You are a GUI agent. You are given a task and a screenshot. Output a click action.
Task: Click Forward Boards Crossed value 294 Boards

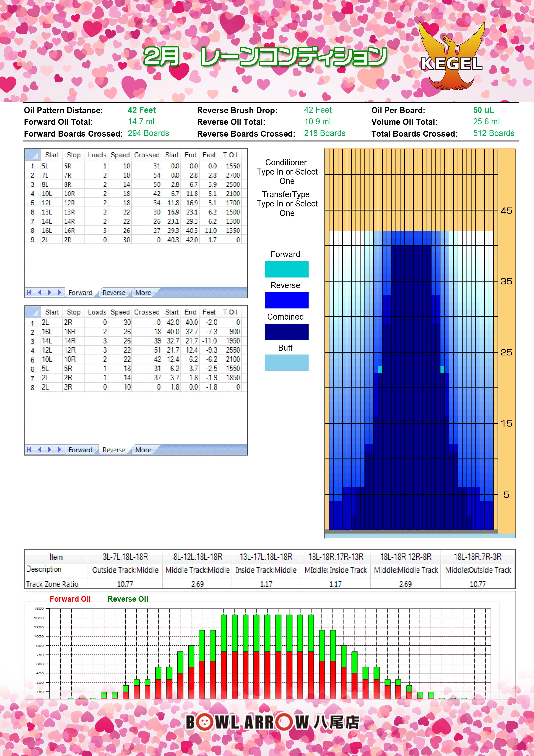[x=148, y=133]
